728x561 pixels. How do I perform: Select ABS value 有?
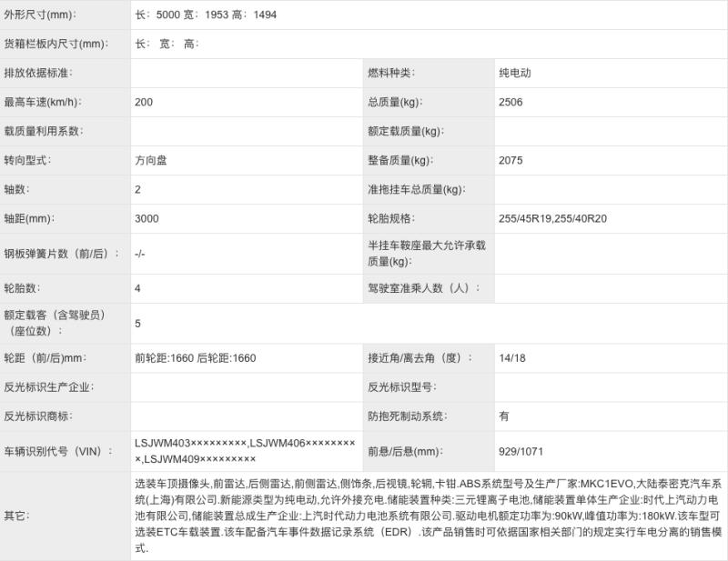click(504, 416)
